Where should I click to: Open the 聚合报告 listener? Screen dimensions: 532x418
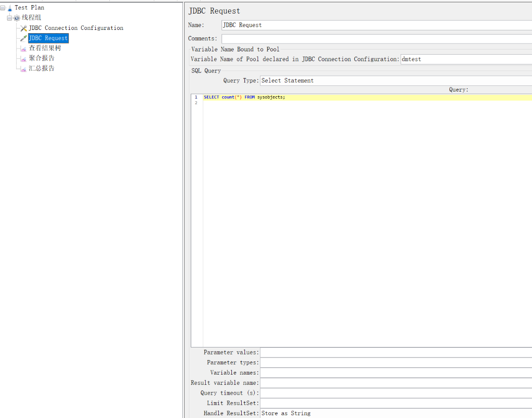[x=42, y=58]
